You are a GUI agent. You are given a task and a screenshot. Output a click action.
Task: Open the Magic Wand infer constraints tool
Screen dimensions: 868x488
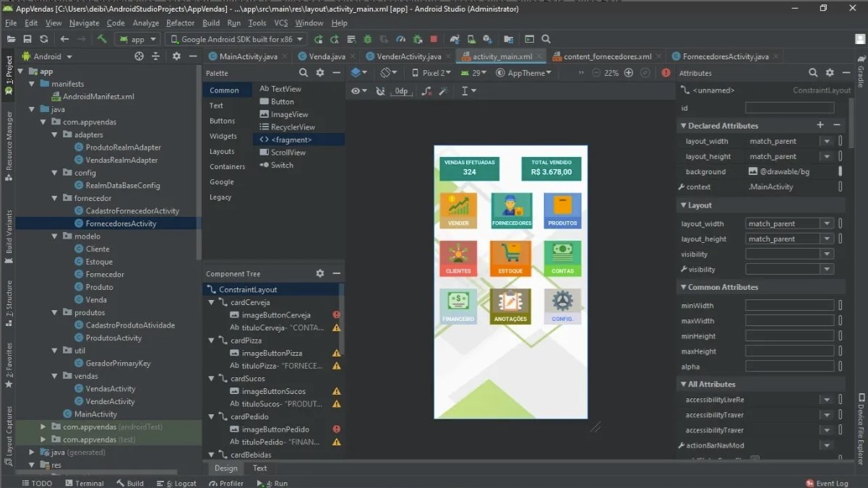(x=443, y=91)
